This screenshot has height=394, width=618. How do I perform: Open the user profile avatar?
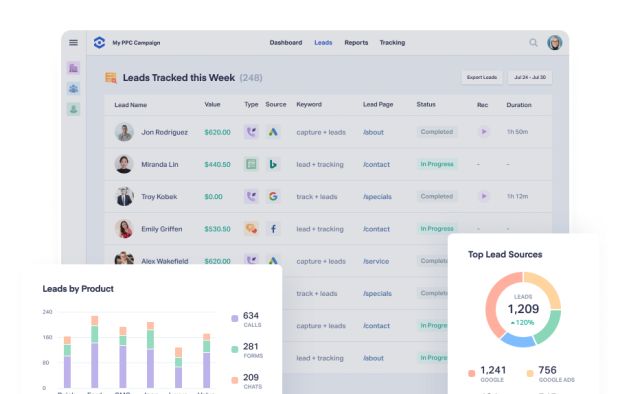(555, 43)
